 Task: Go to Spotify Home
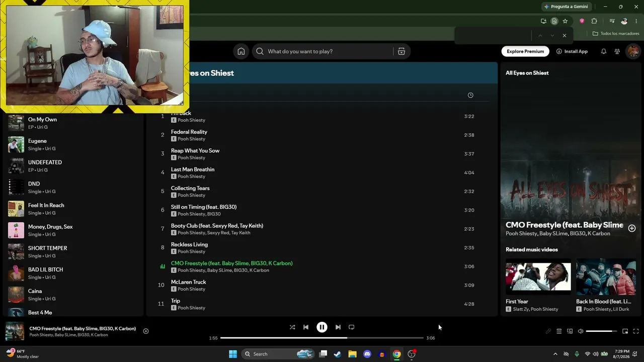click(241, 51)
